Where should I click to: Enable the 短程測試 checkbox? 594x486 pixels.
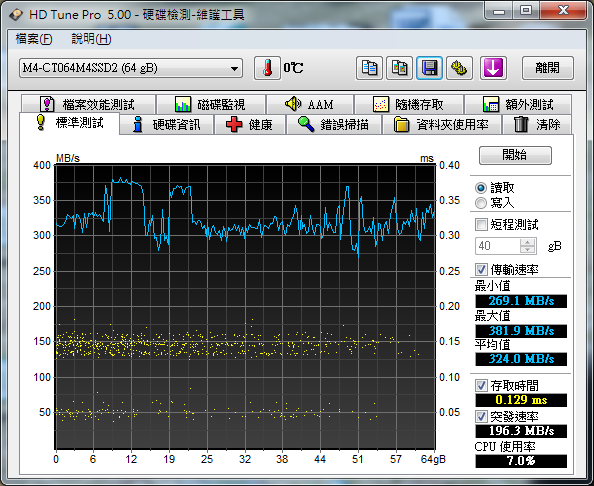coord(481,224)
